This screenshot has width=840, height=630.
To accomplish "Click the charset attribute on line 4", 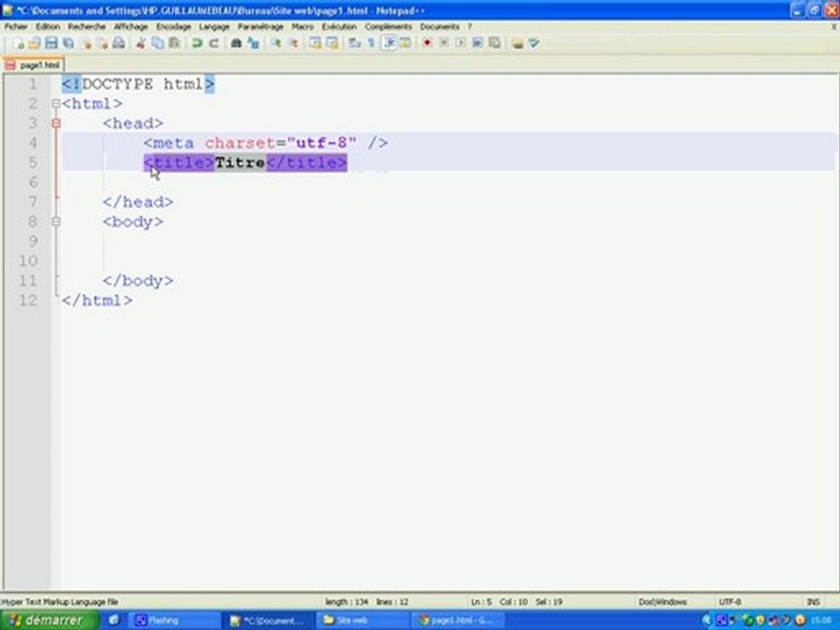I will (x=240, y=143).
